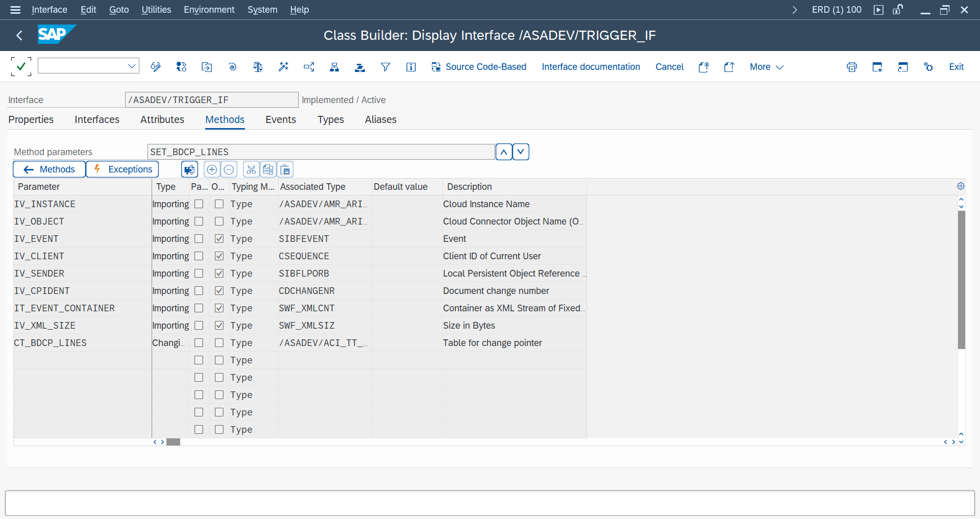Click the parameter details icon beside Exceptions

coord(190,169)
